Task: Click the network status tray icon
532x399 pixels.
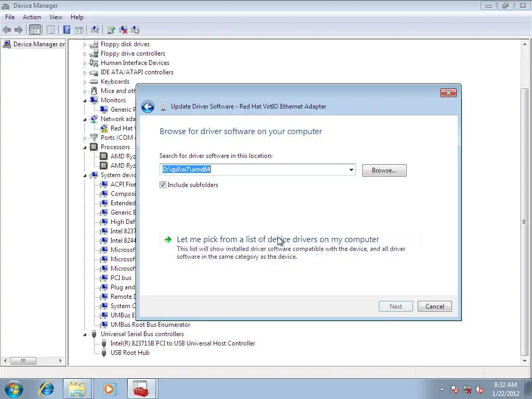Action: point(467,389)
